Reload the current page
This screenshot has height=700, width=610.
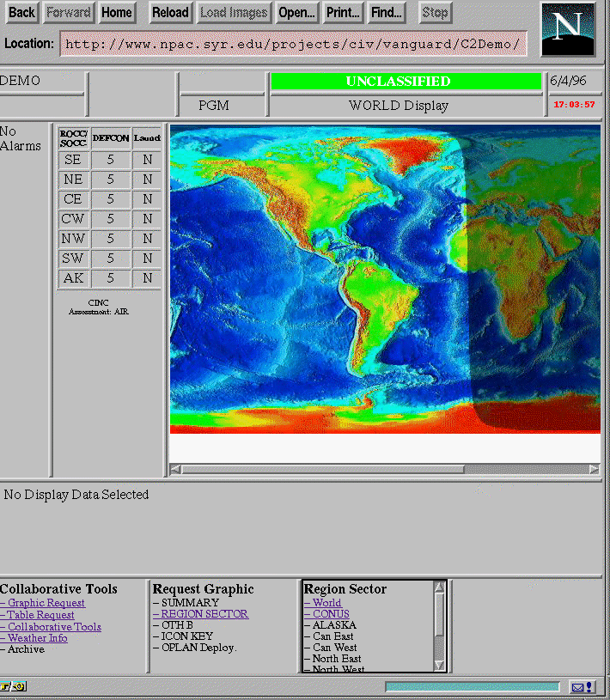[170, 13]
